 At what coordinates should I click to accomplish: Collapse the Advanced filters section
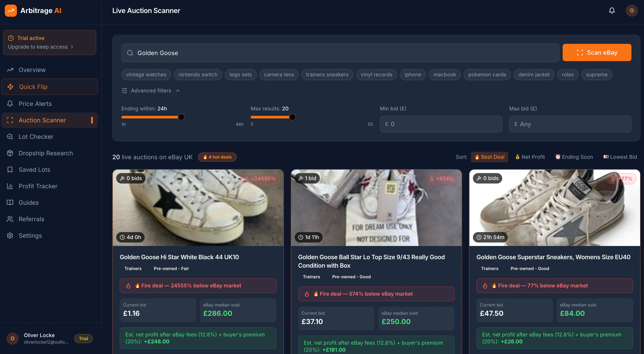click(x=151, y=91)
